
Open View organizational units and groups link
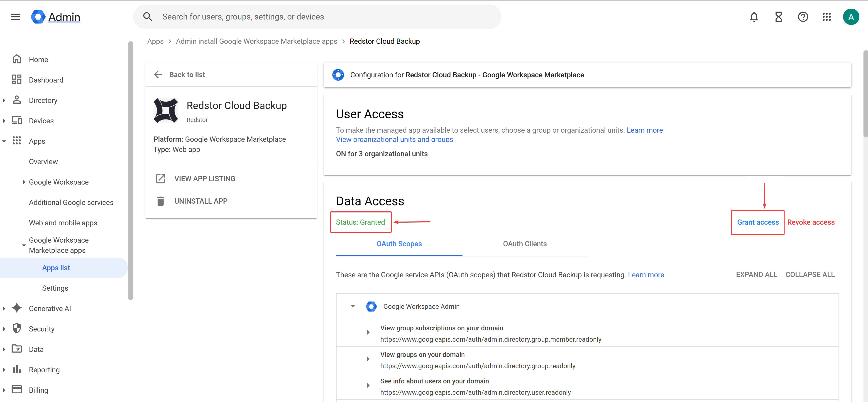pos(394,139)
